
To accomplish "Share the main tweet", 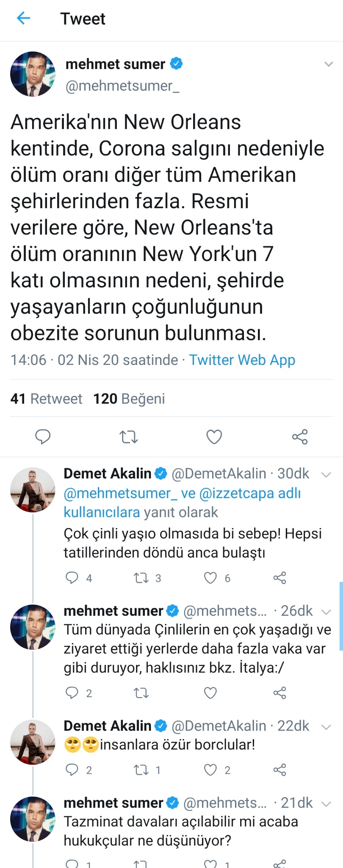I will pyautogui.click(x=300, y=437).
